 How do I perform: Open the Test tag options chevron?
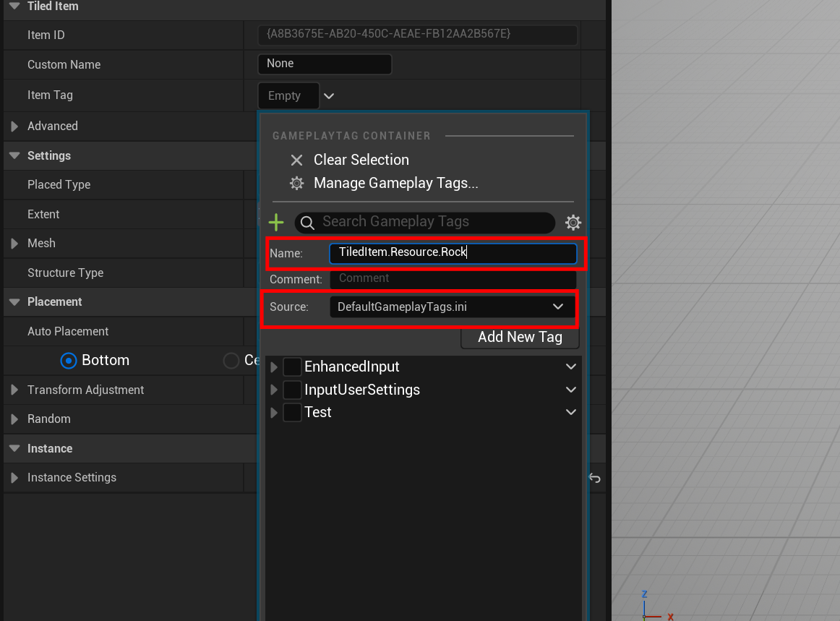point(571,413)
